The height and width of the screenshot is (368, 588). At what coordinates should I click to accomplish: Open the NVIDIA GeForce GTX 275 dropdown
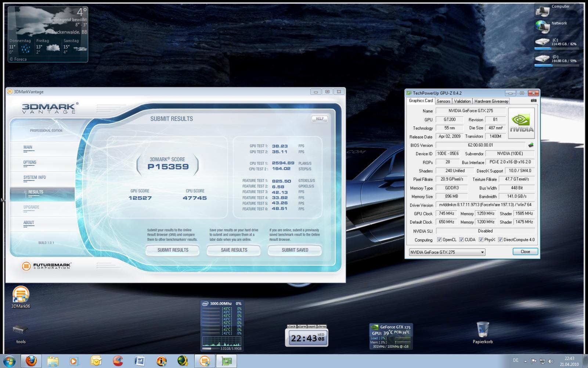pos(447,252)
